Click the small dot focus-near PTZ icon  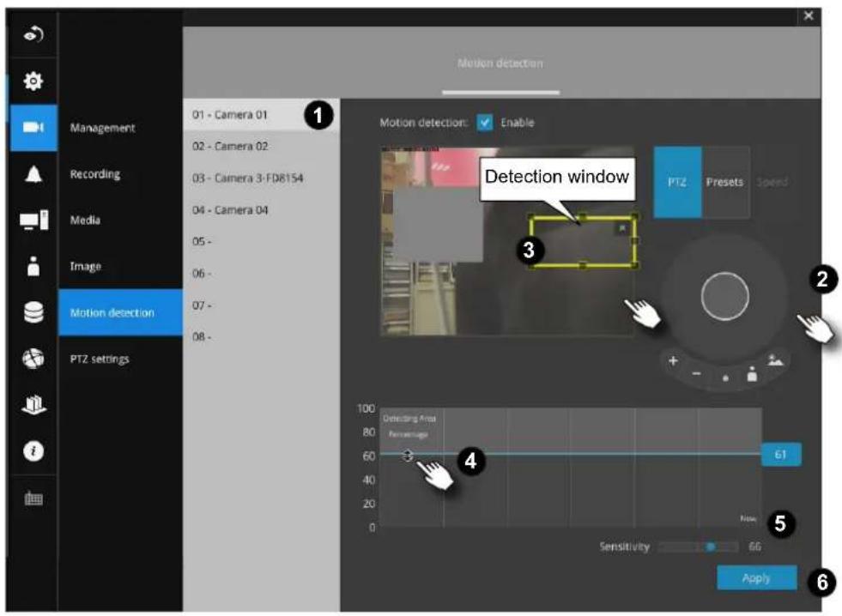click(725, 378)
